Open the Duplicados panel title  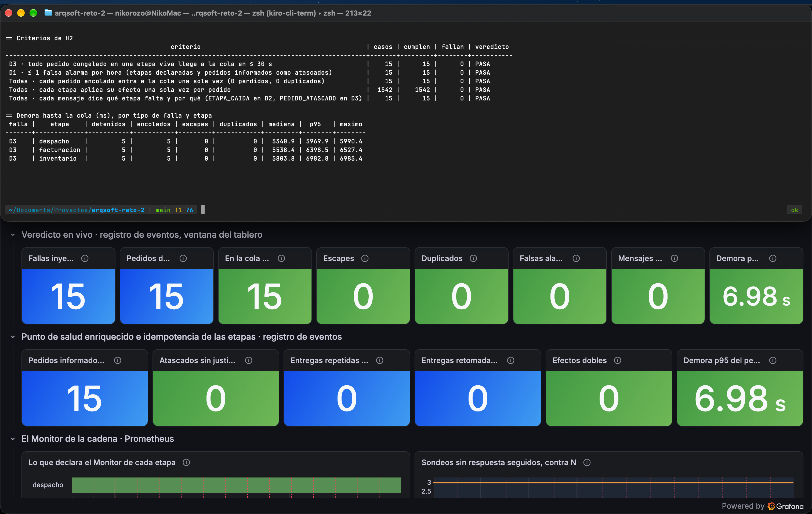click(x=442, y=258)
